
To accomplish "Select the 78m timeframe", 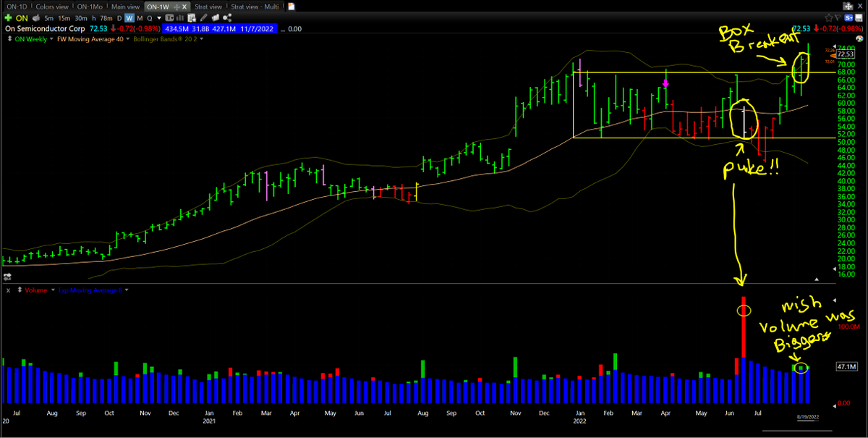I will [106, 18].
